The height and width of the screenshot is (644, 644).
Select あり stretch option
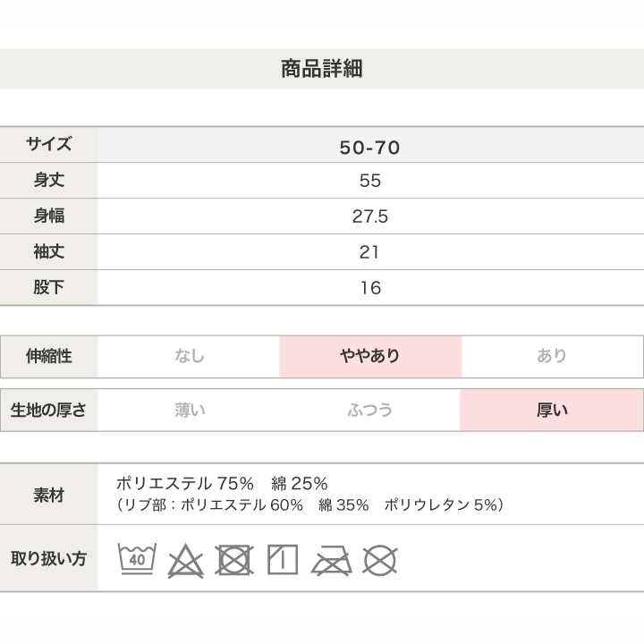pos(552,356)
